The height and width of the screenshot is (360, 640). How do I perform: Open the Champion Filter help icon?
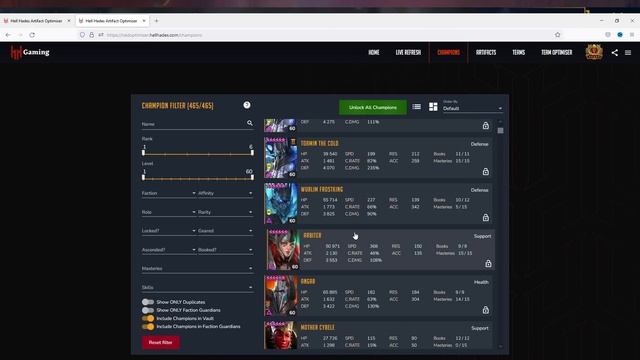coord(247,105)
